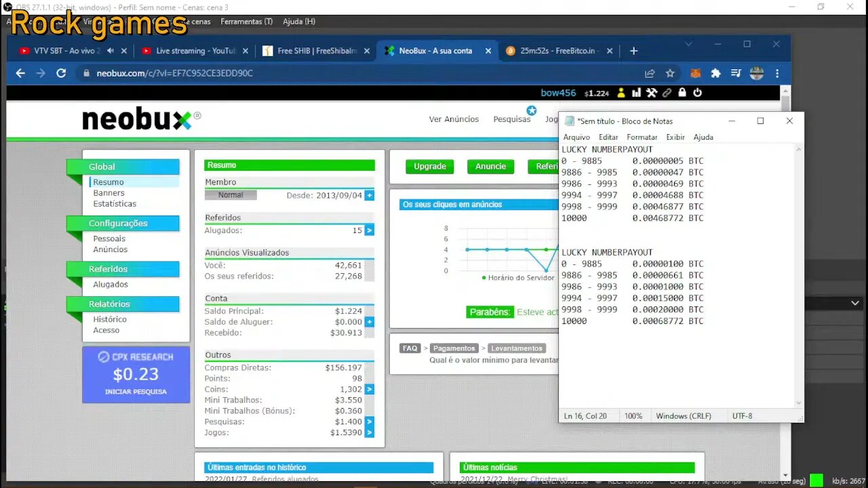Open Pesquisas in NeoBux navigation
868x488 pixels.
pyautogui.click(x=512, y=119)
